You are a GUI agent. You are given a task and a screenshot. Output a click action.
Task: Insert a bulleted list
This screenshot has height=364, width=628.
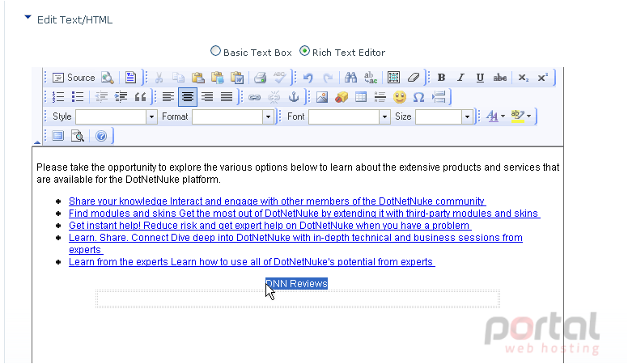(x=78, y=97)
